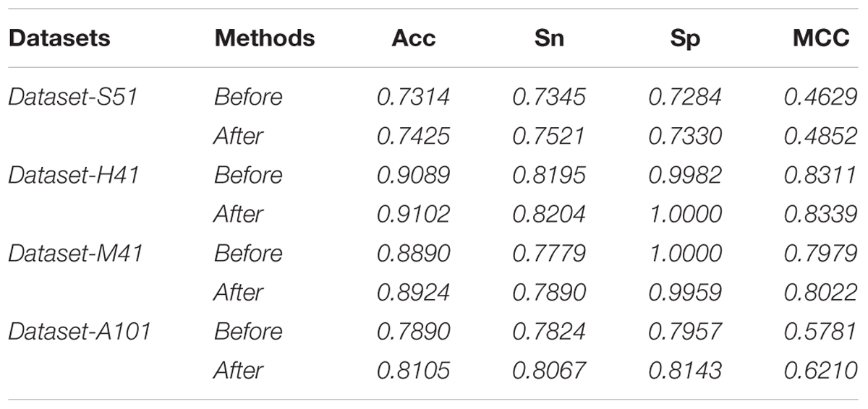Select the Sn value 0.7521
Image resolution: width=868 pixels, height=409 pixels.
(549, 136)
